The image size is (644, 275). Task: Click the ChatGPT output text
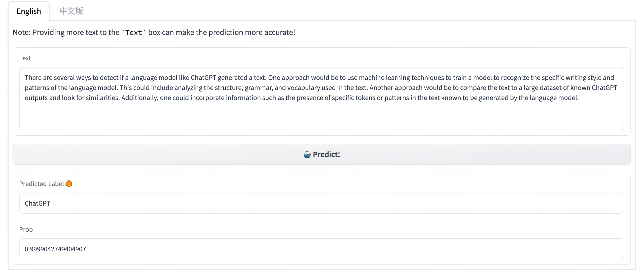click(38, 203)
